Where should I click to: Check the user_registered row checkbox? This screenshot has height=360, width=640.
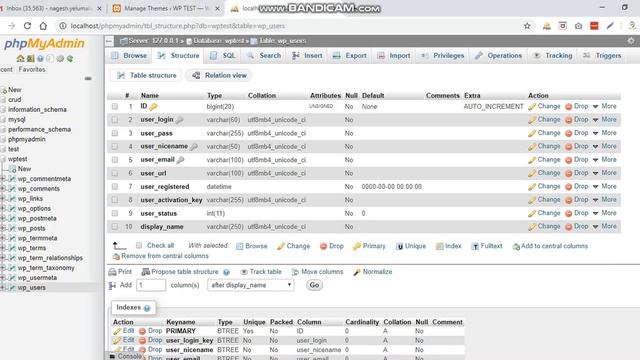pyautogui.click(x=115, y=187)
